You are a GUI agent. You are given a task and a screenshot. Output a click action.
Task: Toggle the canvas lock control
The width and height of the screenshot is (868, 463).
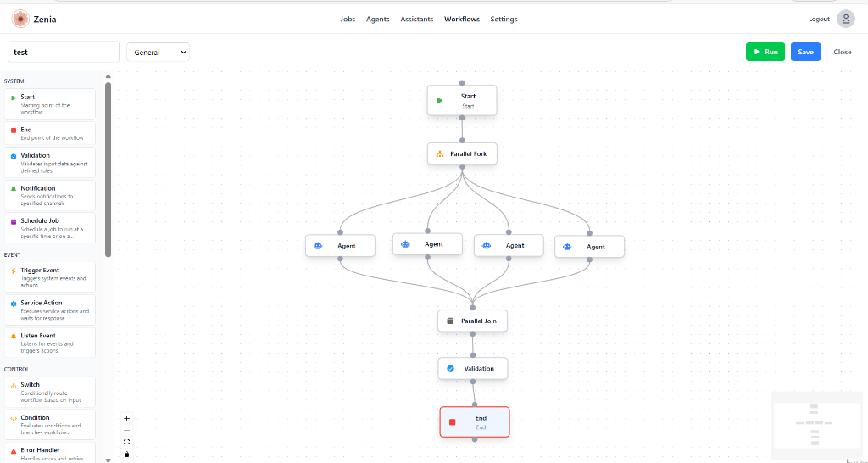pos(127,454)
